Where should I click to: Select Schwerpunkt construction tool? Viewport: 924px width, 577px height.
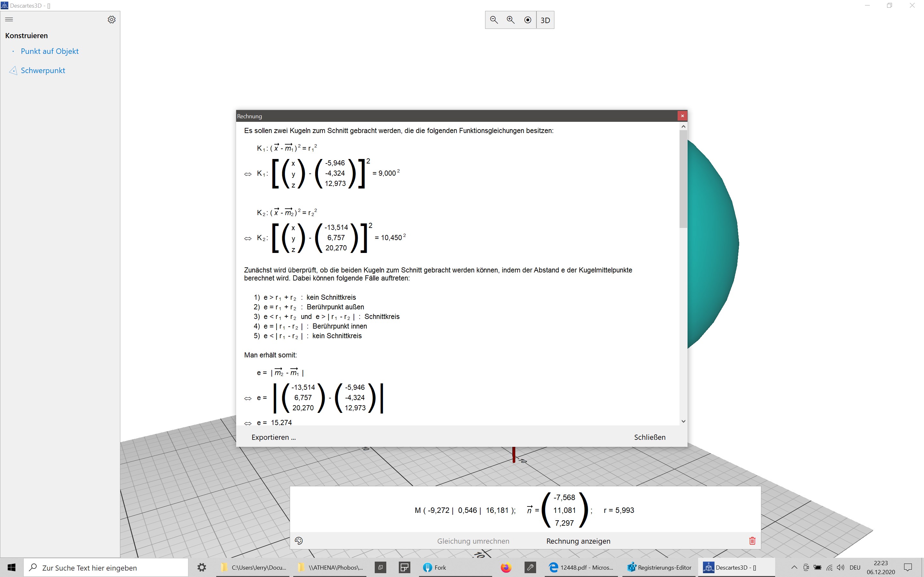click(x=43, y=71)
